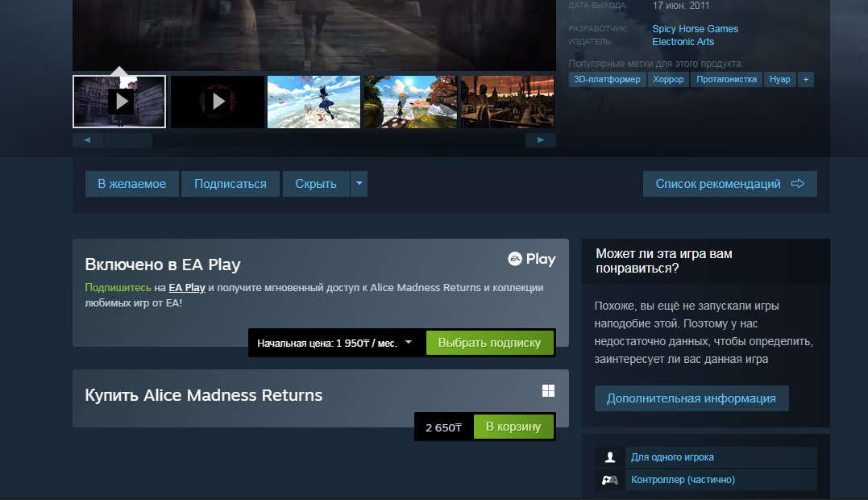Image resolution: width=868 pixels, height=500 pixels.
Task: Open the subscription price dropdown
Action: click(335, 344)
